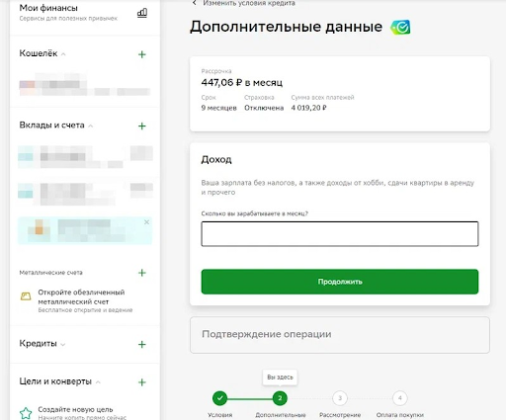The width and height of the screenshot is (506, 420).
Task: Click the green Продолжить button
Action: (340, 282)
